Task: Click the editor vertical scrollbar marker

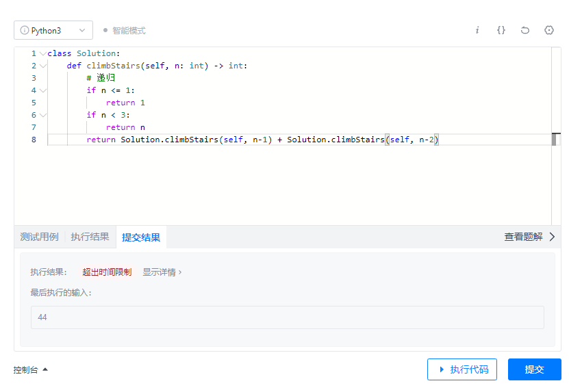Action: 554,140
